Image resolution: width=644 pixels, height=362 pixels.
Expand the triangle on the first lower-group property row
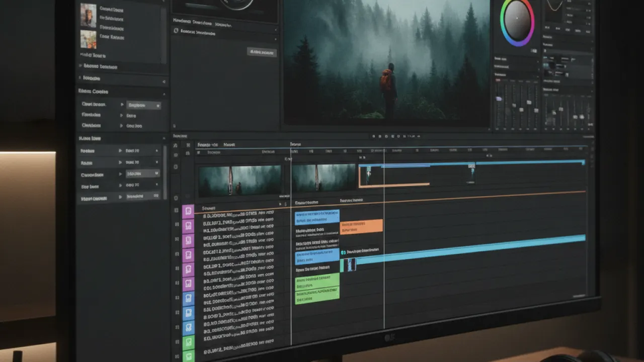point(120,151)
